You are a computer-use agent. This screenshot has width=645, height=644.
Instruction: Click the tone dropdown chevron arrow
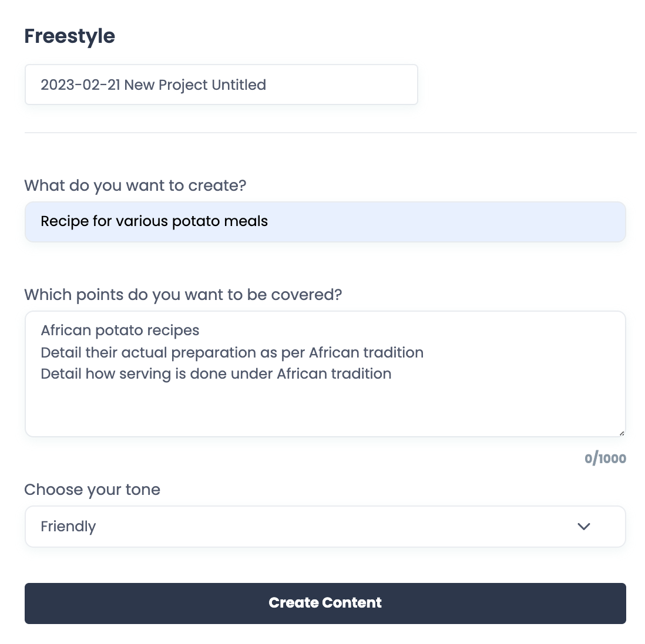point(583,527)
